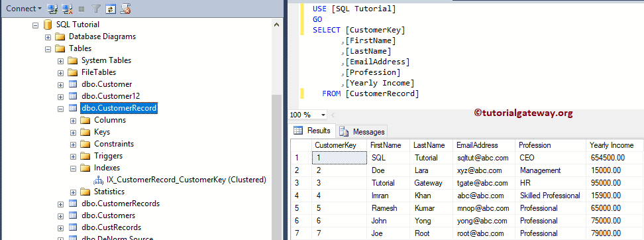The height and width of the screenshot is (240, 644).
Task: Click the Triggers folder icon
Action: (x=85, y=156)
